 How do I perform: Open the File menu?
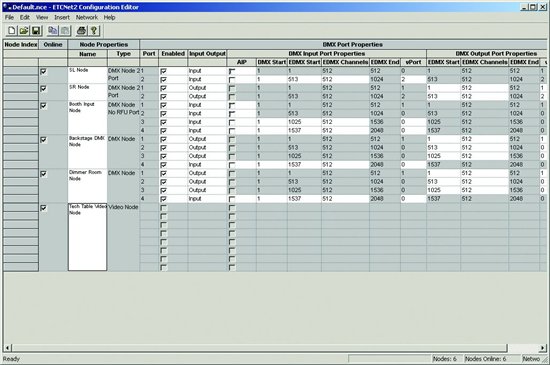point(9,17)
